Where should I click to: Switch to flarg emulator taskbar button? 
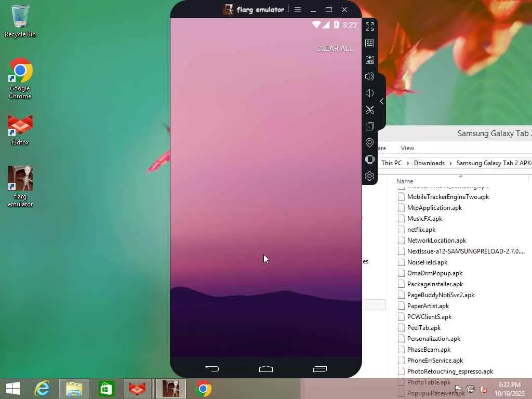coord(171,389)
